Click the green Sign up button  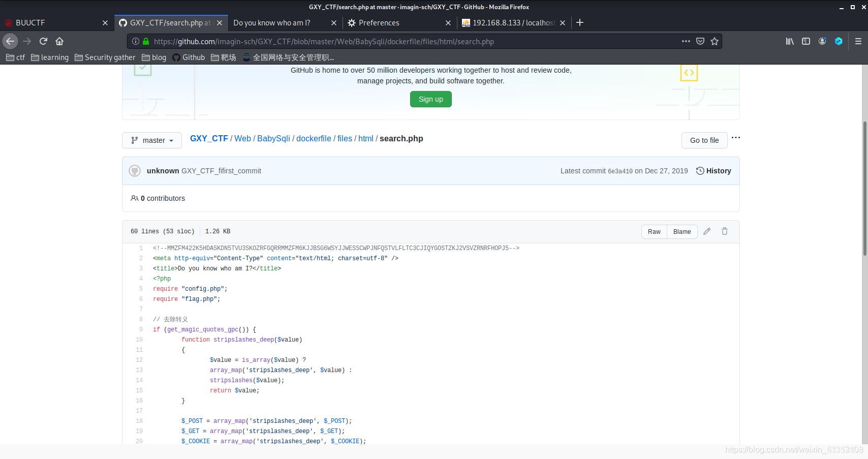(x=431, y=99)
